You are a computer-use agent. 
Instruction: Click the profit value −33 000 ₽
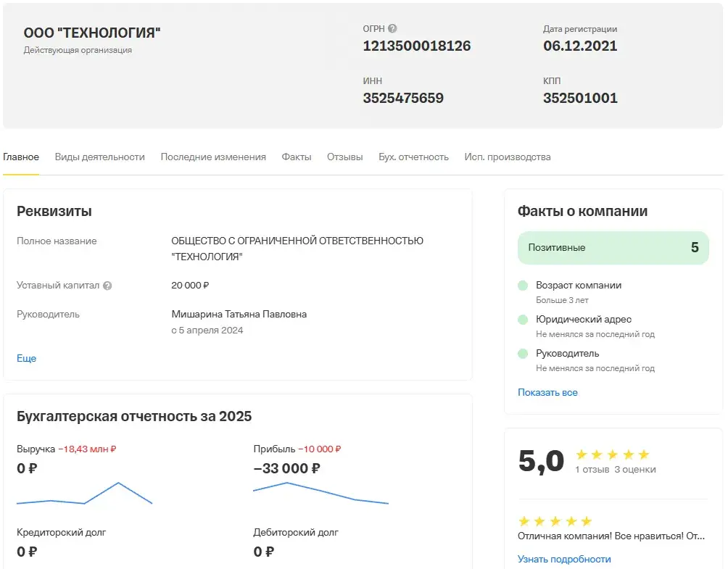(x=286, y=468)
